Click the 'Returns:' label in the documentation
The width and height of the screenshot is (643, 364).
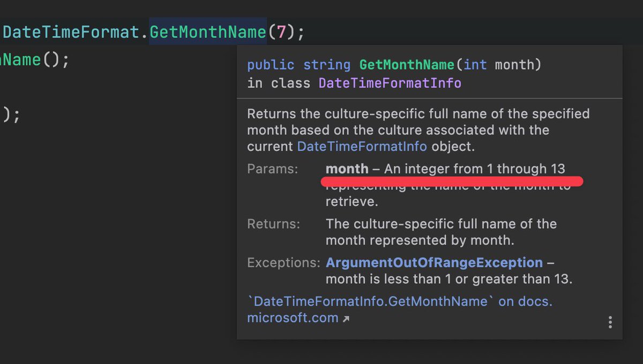coord(274,224)
